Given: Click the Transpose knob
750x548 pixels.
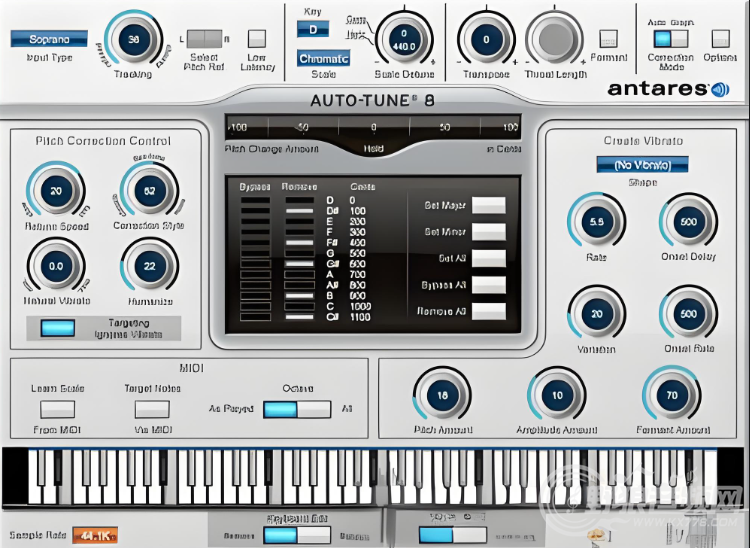Looking at the screenshot, I should click(x=486, y=40).
